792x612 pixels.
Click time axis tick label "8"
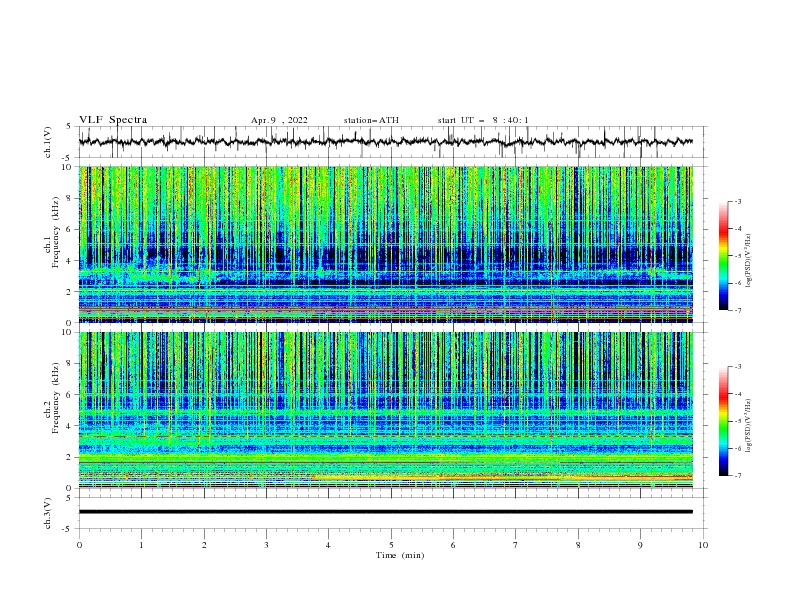click(x=578, y=545)
